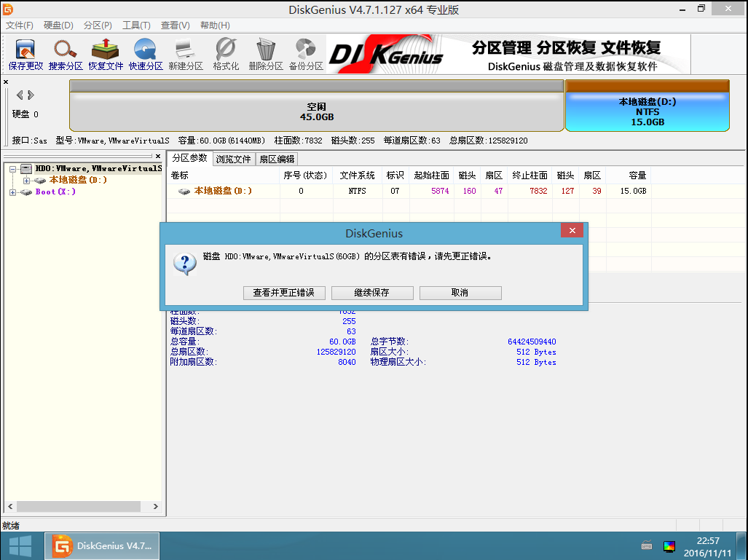748x560 pixels.
Task: Click the question mark icon in dialog
Action: click(x=184, y=264)
